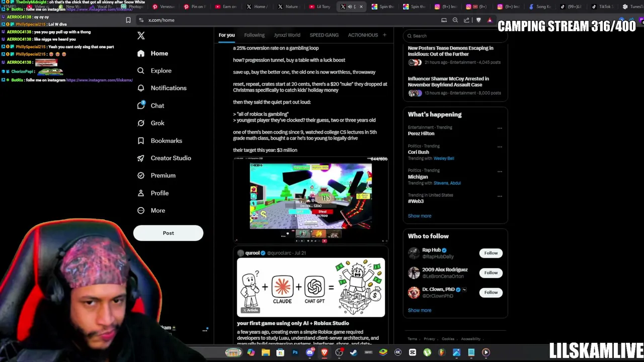
Task: Switch to the Following tab
Action: coord(254,35)
